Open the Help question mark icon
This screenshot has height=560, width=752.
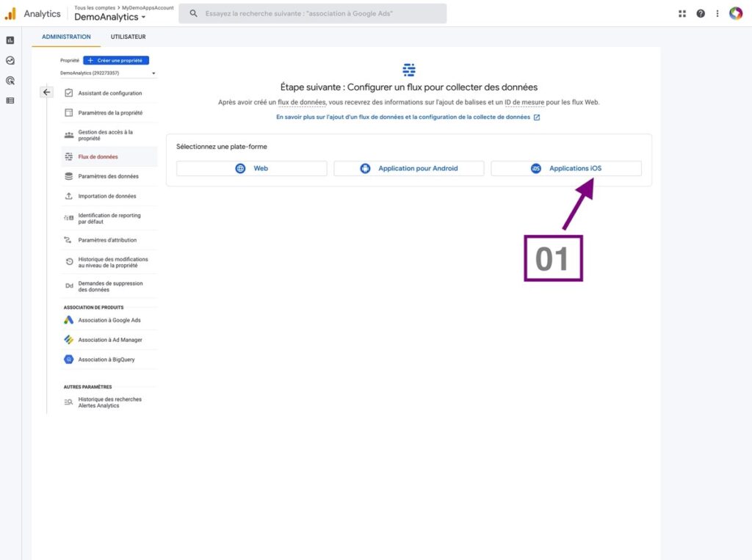coord(701,13)
